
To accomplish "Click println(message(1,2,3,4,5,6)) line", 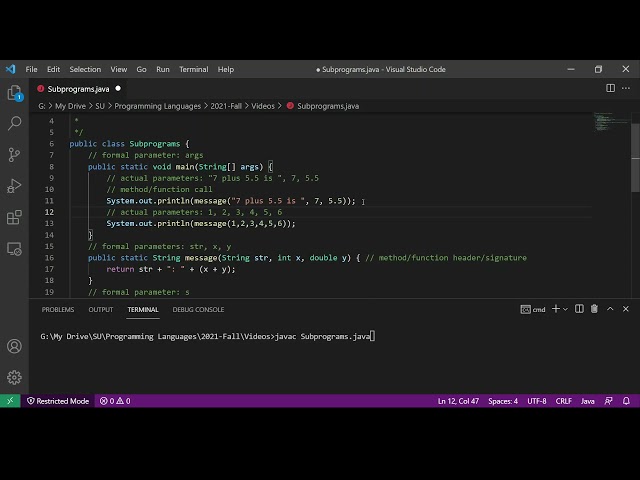I will pyautogui.click(x=201, y=224).
